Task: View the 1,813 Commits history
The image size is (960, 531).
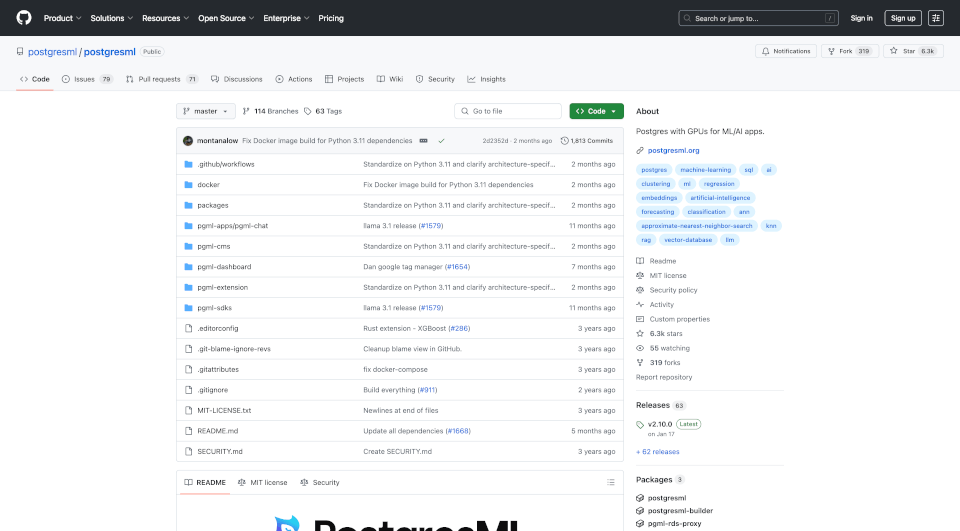Action: click(587, 141)
